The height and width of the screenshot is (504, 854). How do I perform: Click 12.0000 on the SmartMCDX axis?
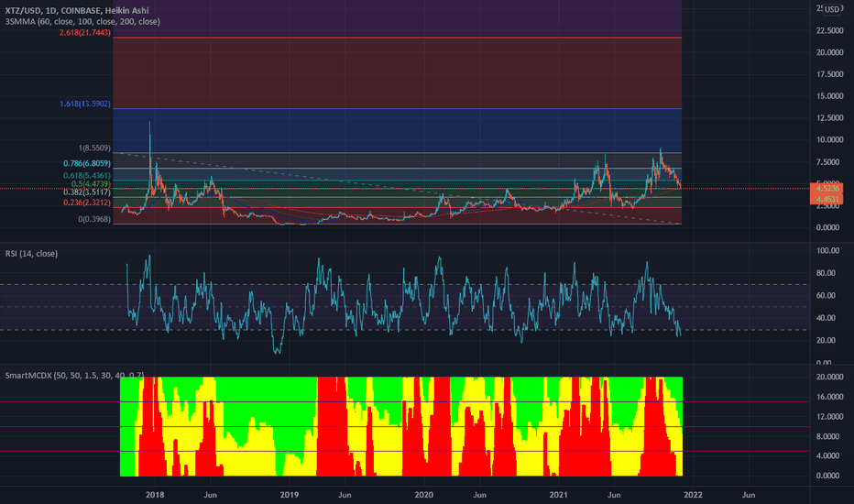(x=829, y=416)
